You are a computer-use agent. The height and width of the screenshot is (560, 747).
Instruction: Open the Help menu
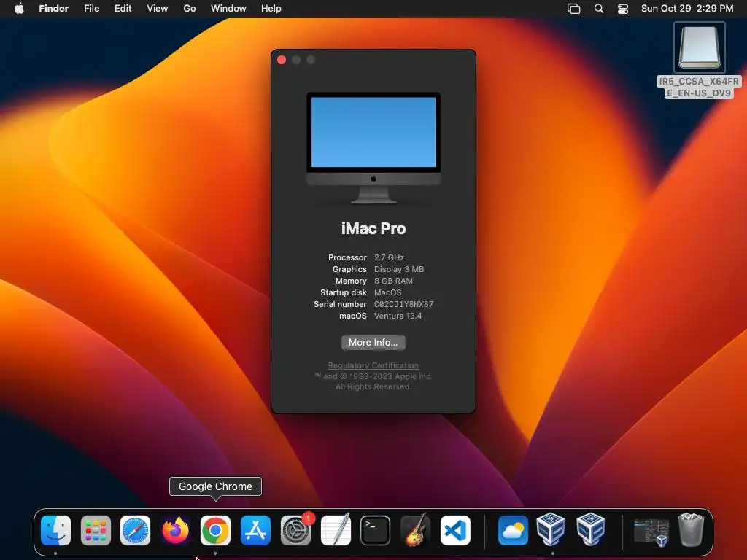tap(271, 8)
